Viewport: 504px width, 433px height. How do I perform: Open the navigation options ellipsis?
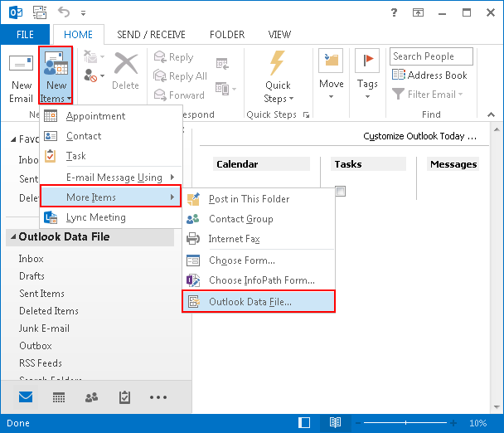tap(158, 397)
